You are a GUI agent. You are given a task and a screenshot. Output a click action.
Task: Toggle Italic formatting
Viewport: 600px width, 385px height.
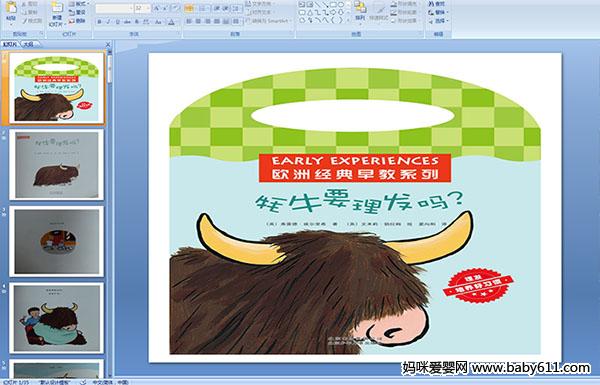pos(108,22)
